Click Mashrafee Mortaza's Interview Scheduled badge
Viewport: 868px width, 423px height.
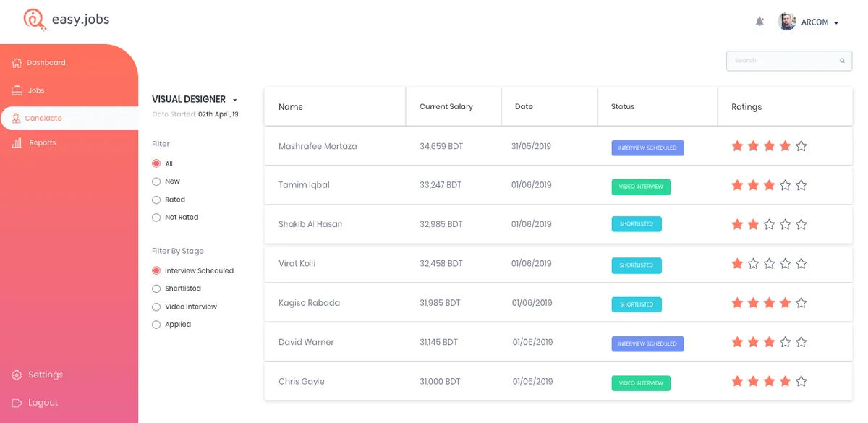click(647, 148)
